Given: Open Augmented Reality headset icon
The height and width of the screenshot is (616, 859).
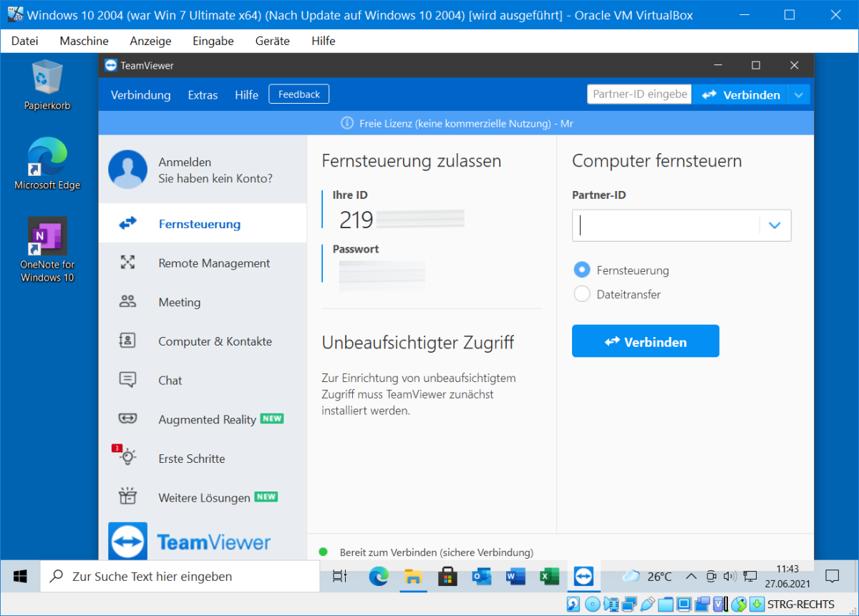Looking at the screenshot, I should tap(128, 419).
